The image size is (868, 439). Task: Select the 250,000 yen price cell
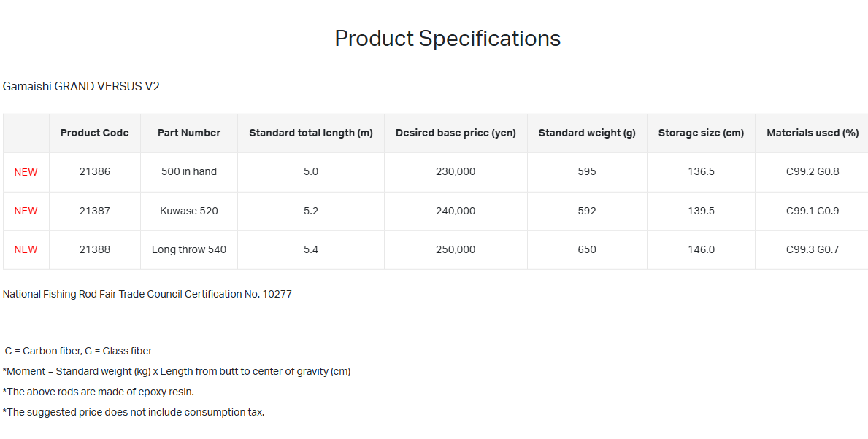tap(456, 249)
